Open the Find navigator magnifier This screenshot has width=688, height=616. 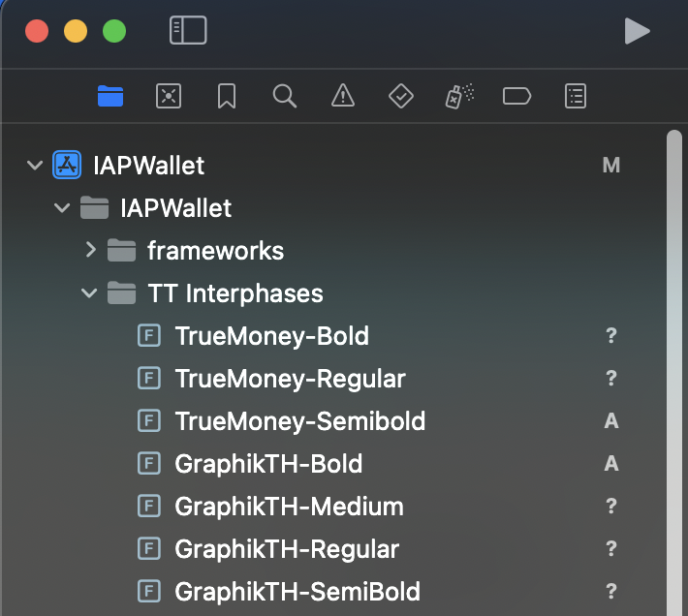coord(284,96)
